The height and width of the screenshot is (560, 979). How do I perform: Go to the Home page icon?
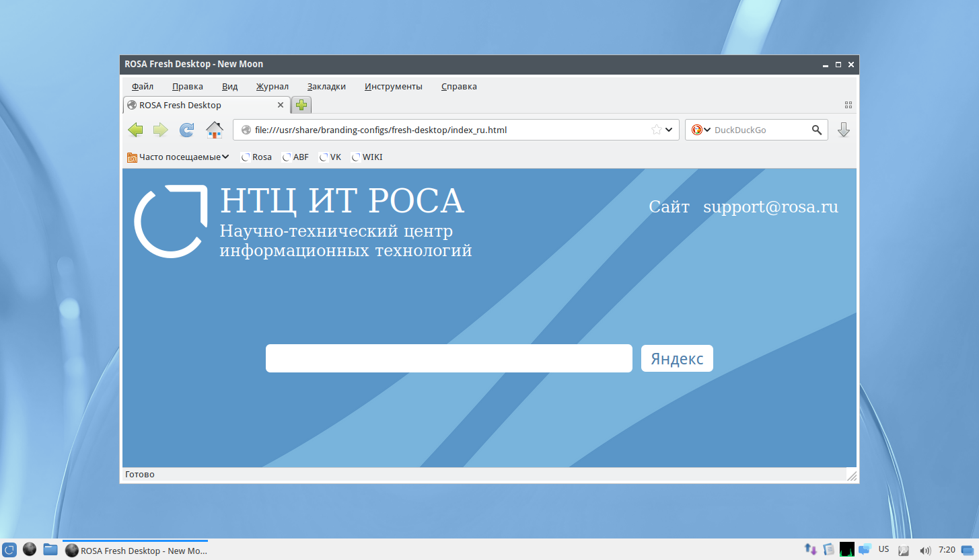[x=214, y=130]
